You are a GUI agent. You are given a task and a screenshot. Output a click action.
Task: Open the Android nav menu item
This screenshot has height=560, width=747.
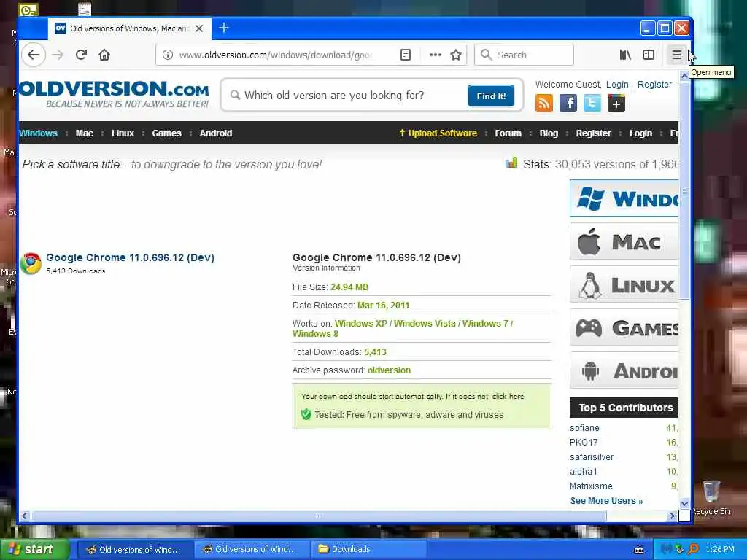pos(216,133)
